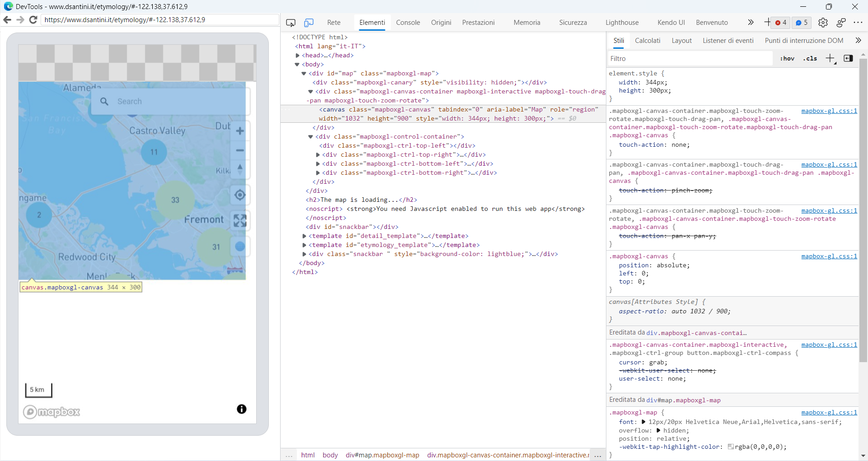The width and height of the screenshot is (868, 461).
Task: Click the geolocate control on the map
Action: coord(240,195)
